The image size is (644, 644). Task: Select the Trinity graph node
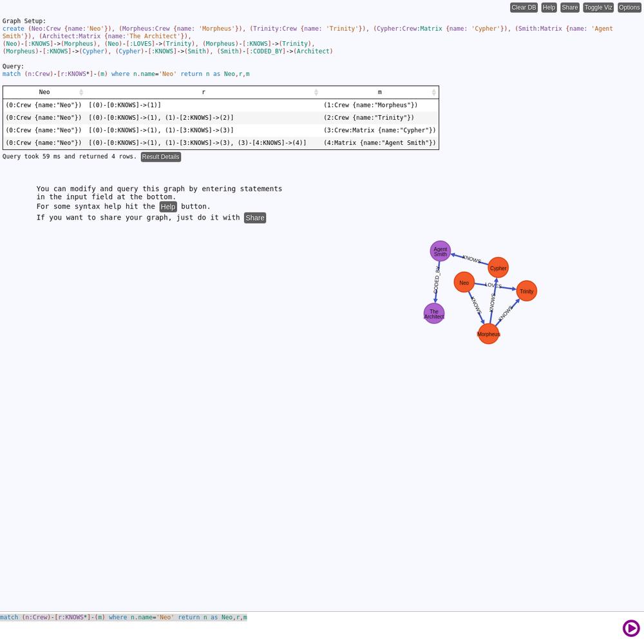click(x=527, y=291)
